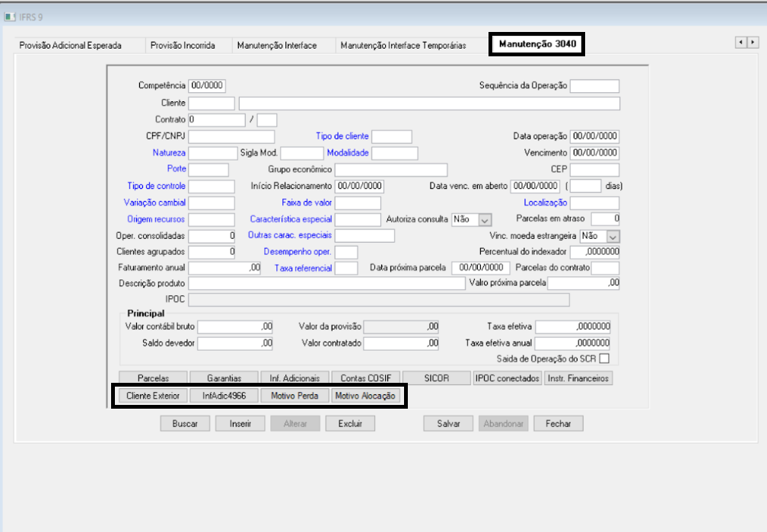Click the Cliente code field
The width and height of the screenshot is (767, 532).
212,104
